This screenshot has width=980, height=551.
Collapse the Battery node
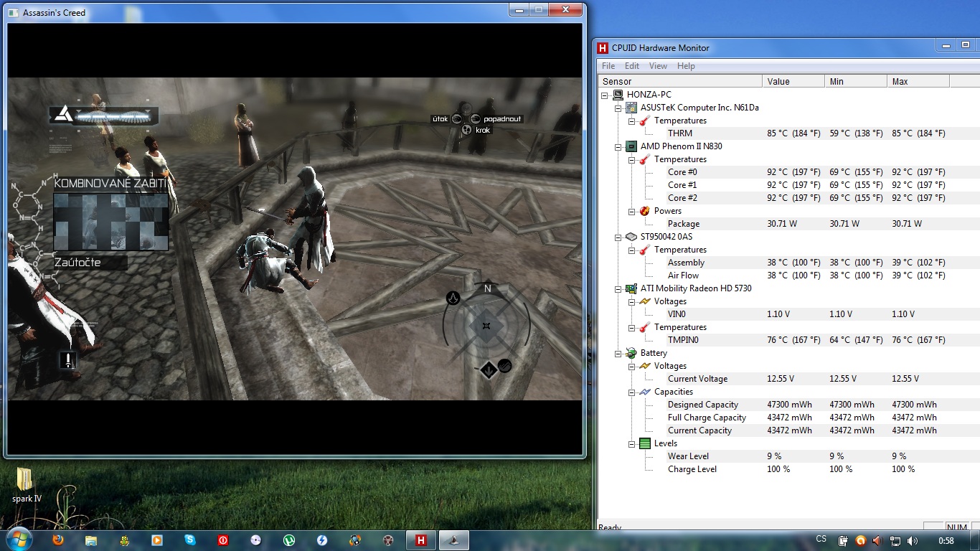pyautogui.click(x=618, y=353)
